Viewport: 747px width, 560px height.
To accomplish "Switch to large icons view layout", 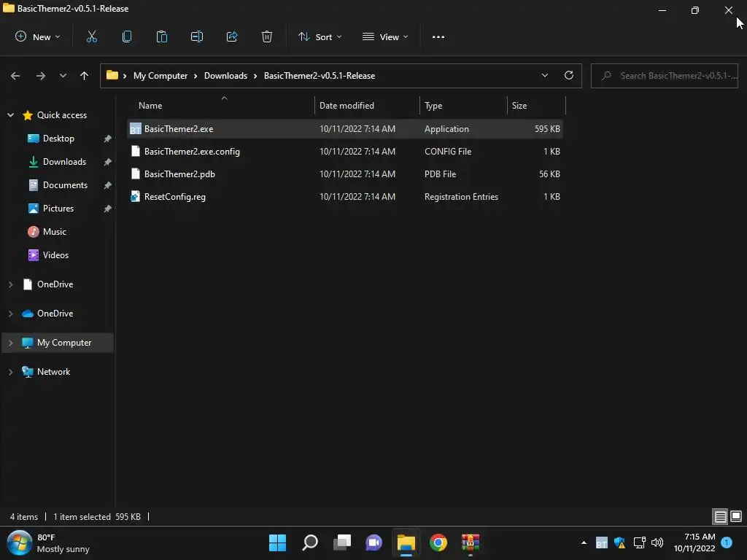I will 736,516.
